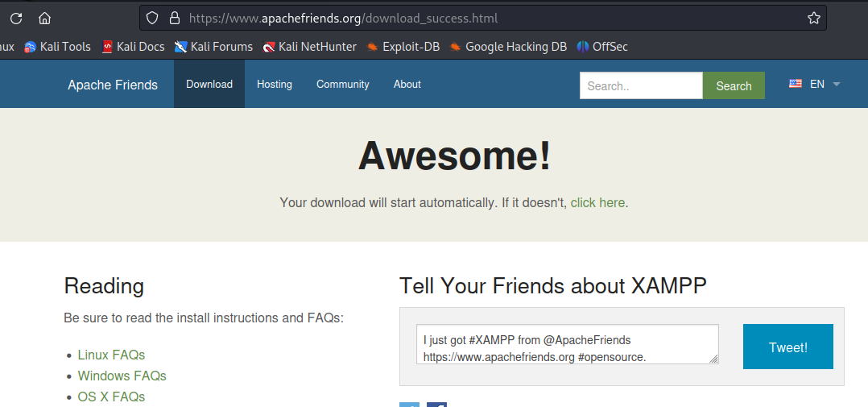Image resolution: width=868 pixels, height=407 pixels.
Task: Click 'Tell Your Friends about XAMPP' heading
Action: click(x=553, y=286)
